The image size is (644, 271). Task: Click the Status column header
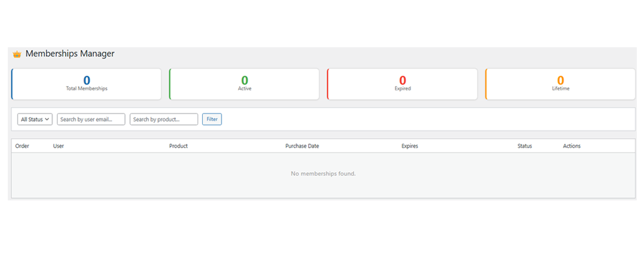(524, 146)
